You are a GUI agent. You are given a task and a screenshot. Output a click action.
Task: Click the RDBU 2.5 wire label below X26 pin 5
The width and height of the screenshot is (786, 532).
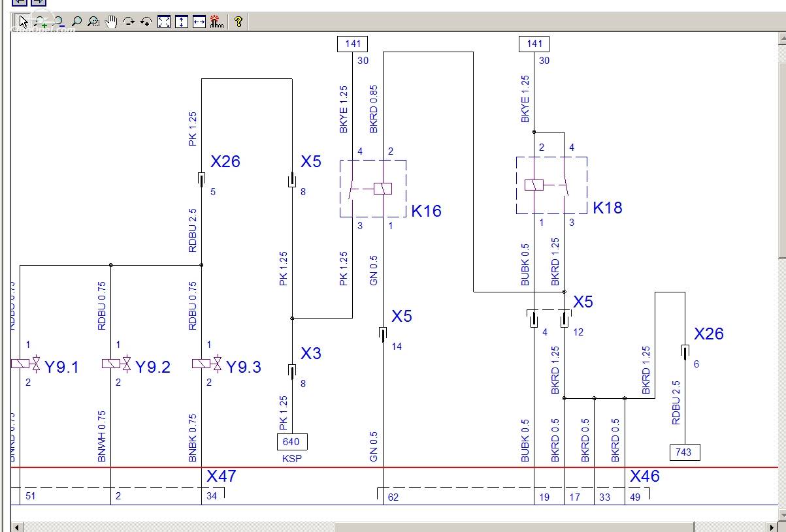[x=192, y=230]
